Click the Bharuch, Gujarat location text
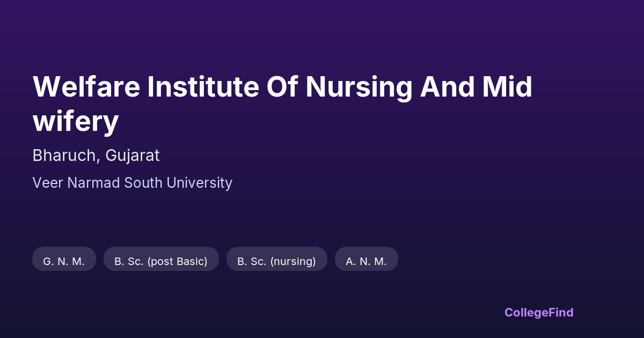The image size is (644, 338). click(96, 156)
